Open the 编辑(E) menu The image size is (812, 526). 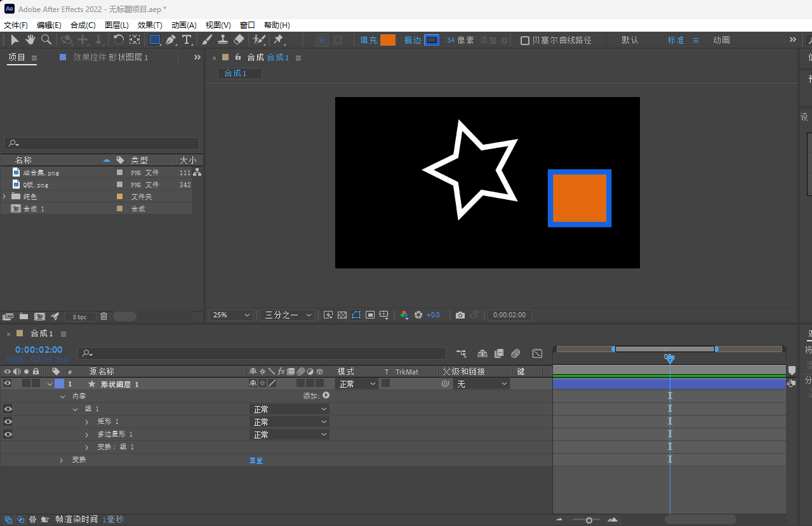[x=49, y=25]
